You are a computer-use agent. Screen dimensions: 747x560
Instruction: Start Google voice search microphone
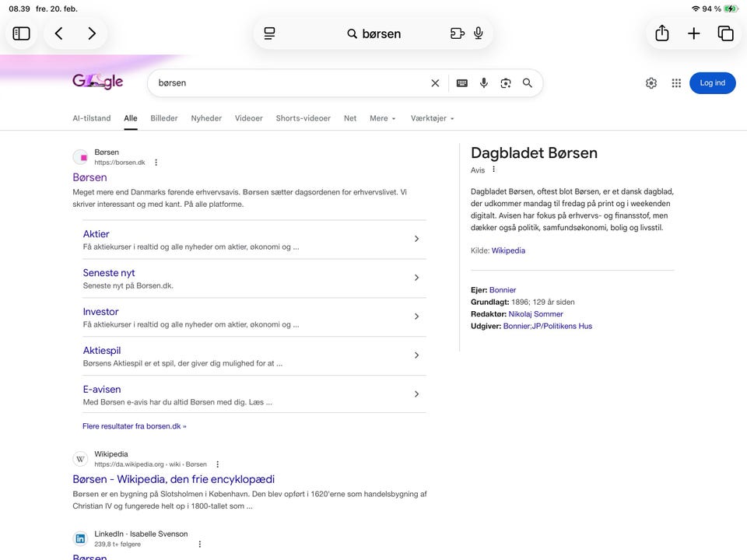pos(483,83)
